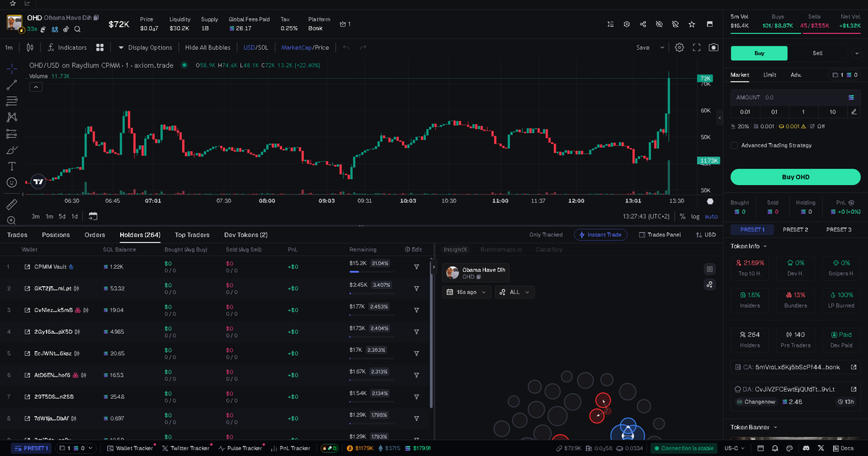The height and width of the screenshot is (456, 868).
Task: Switch to the Trades tab
Action: pos(17,235)
